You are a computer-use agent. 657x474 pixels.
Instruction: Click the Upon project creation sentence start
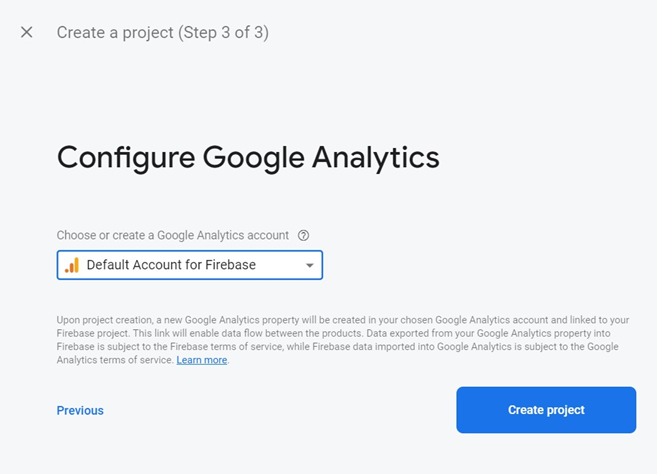(x=95, y=320)
